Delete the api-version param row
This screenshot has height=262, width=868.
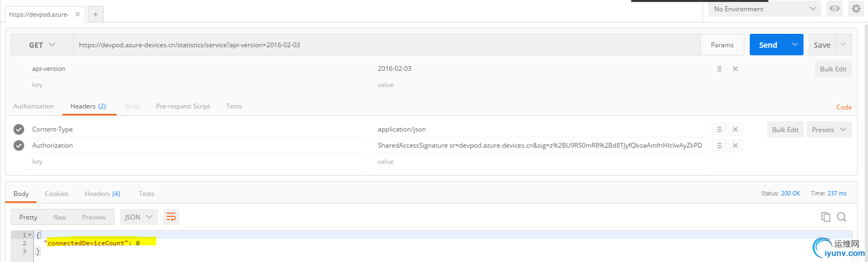[x=735, y=69]
